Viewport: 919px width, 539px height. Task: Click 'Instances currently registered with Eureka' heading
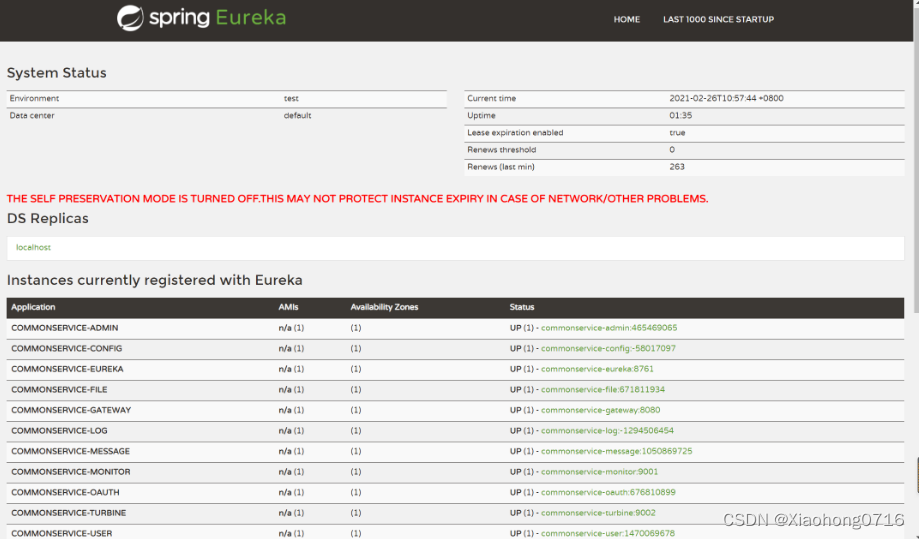155,280
